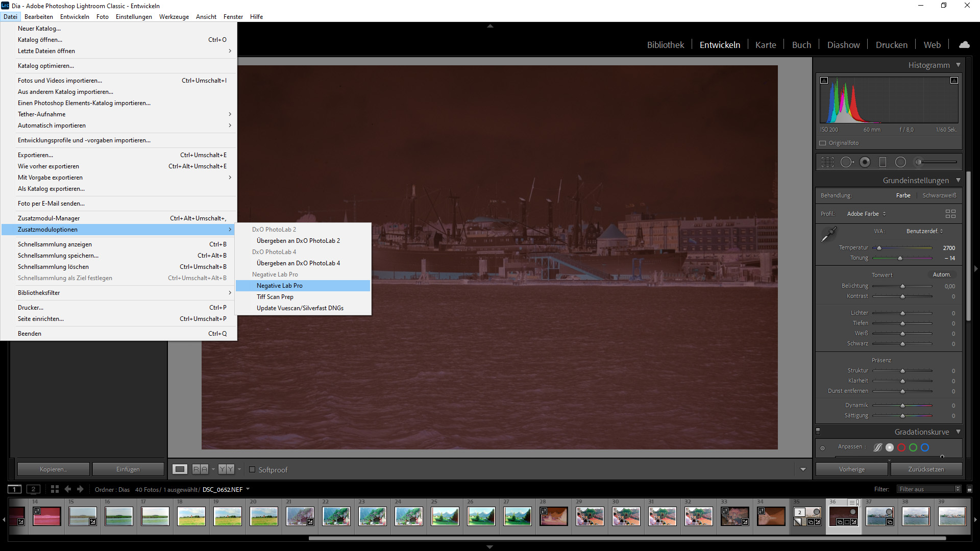The width and height of the screenshot is (980, 551).
Task: Toggle the Gradationskurve panel switch
Action: [818, 431]
